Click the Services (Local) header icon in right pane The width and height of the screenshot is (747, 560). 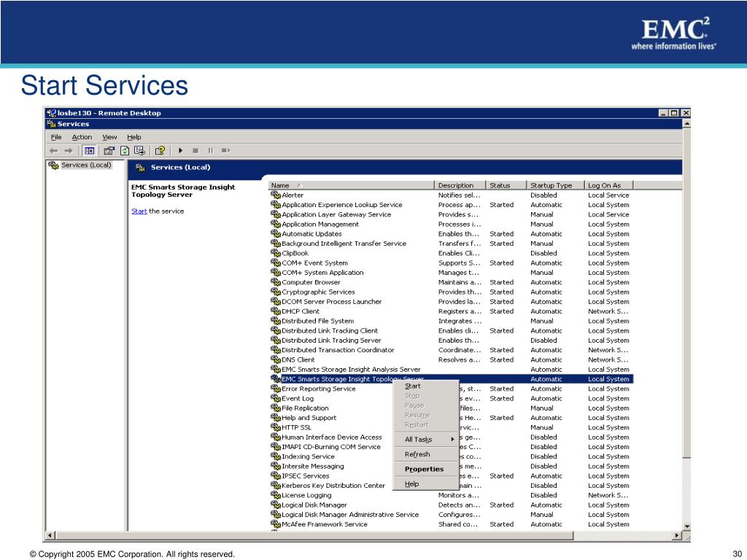point(140,167)
